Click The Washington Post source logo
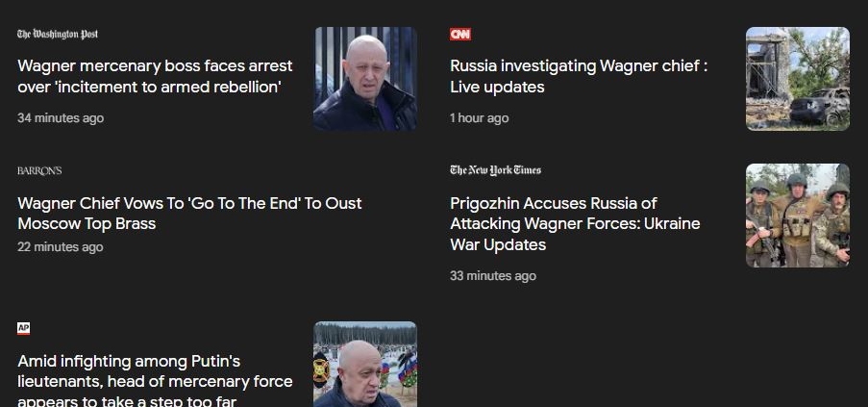The image size is (868, 407). tap(58, 35)
